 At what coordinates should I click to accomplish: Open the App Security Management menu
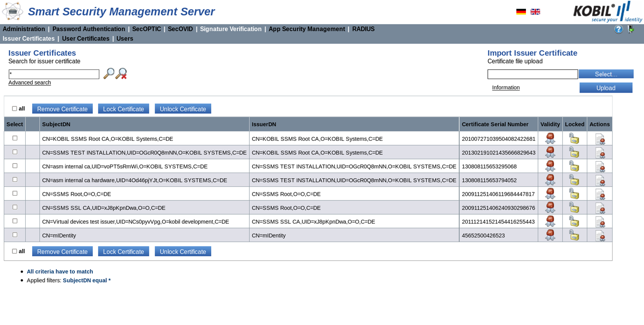[x=307, y=29]
